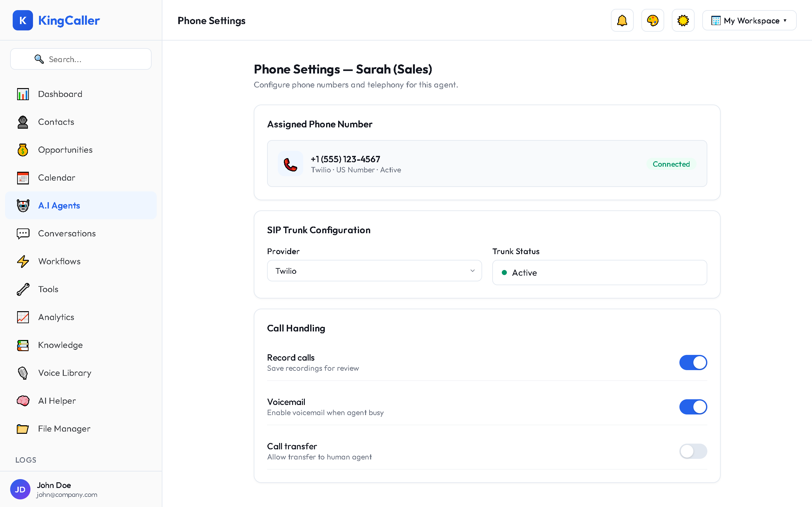This screenshot has height=507, width=812.
Task: Click the A.I Agents robot icon
Action: pyautogui.click(x=23, y=205)
